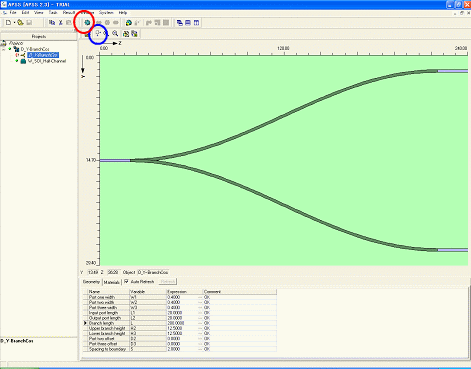Click the Open file icon
Viewport: 471px width, 369px height.
[x=20, y=23]
